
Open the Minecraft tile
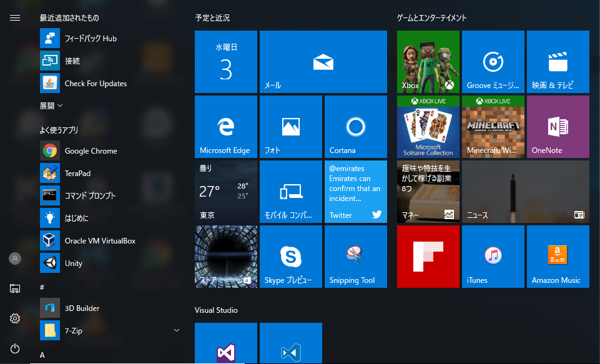493,127
